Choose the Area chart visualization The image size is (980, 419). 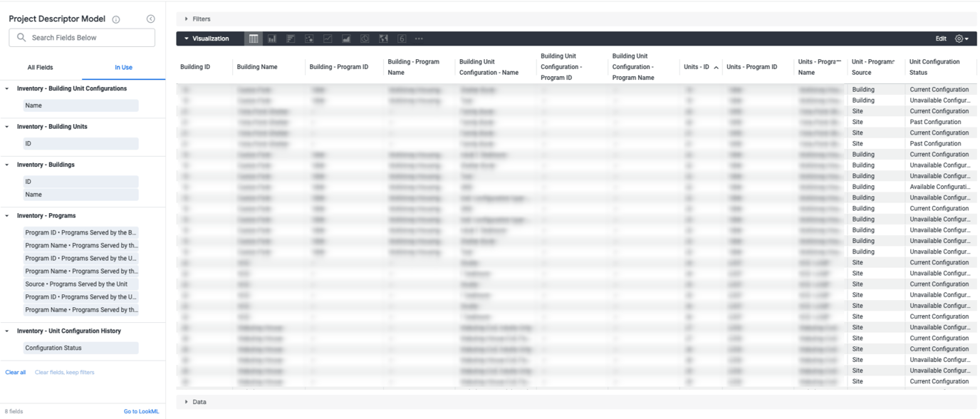(x=348, y=38)
